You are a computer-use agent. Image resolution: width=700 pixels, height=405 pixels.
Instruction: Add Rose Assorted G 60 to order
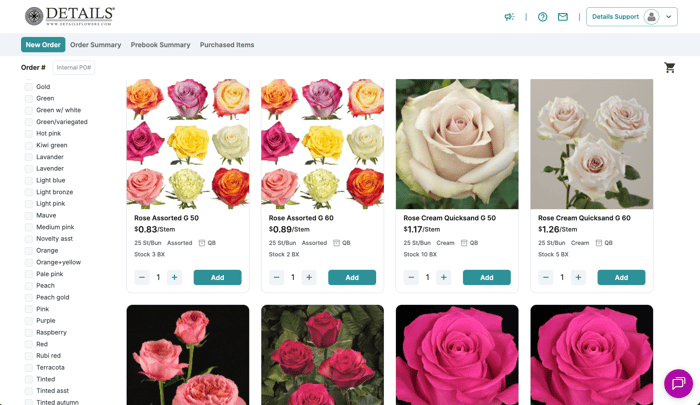[x=352, y=277]
